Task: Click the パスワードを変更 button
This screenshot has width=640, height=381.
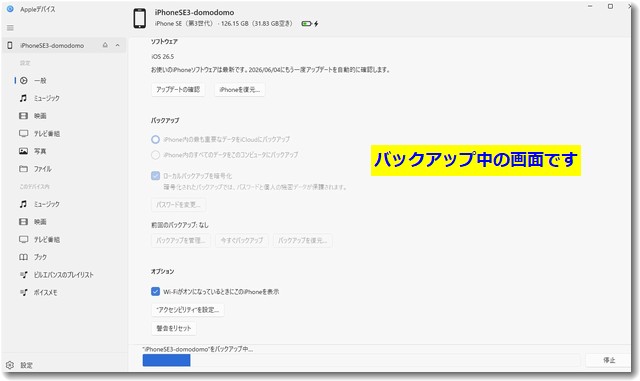Action: coord(178,205)
